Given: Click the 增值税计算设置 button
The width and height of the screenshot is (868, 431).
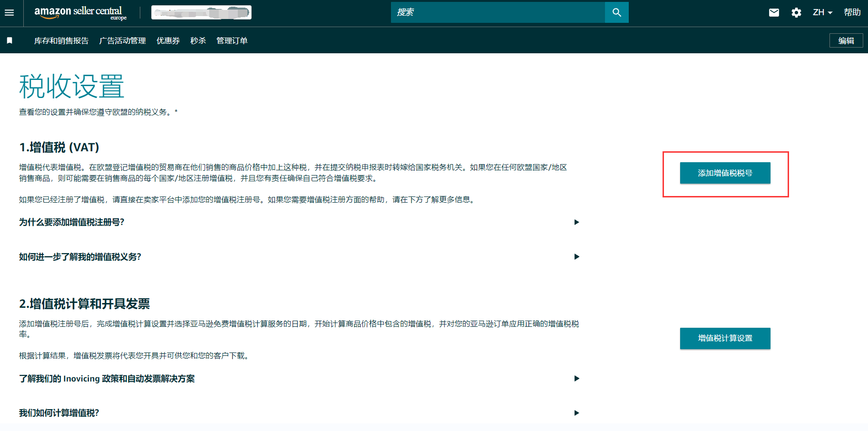Looking at the screenshot, I should tap(725, 338).
